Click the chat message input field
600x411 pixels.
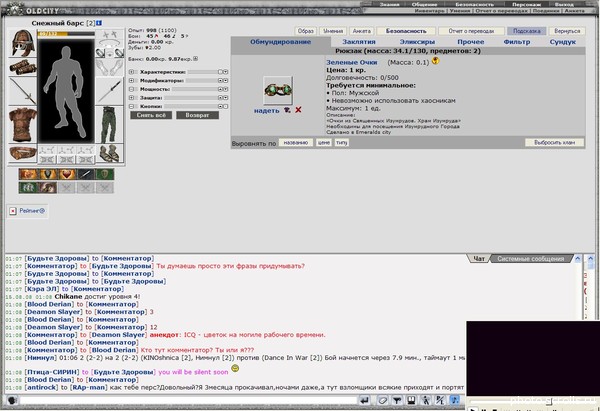[x=188, y=400]
